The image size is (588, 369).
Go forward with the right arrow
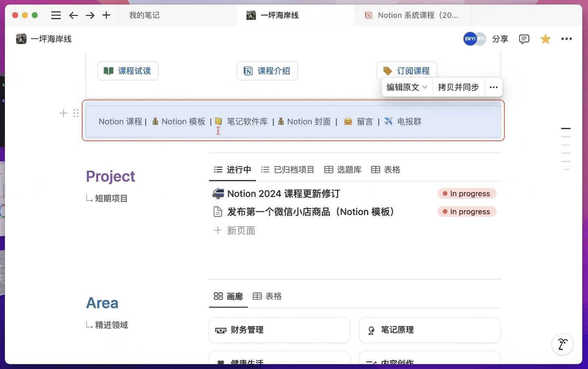90,15
